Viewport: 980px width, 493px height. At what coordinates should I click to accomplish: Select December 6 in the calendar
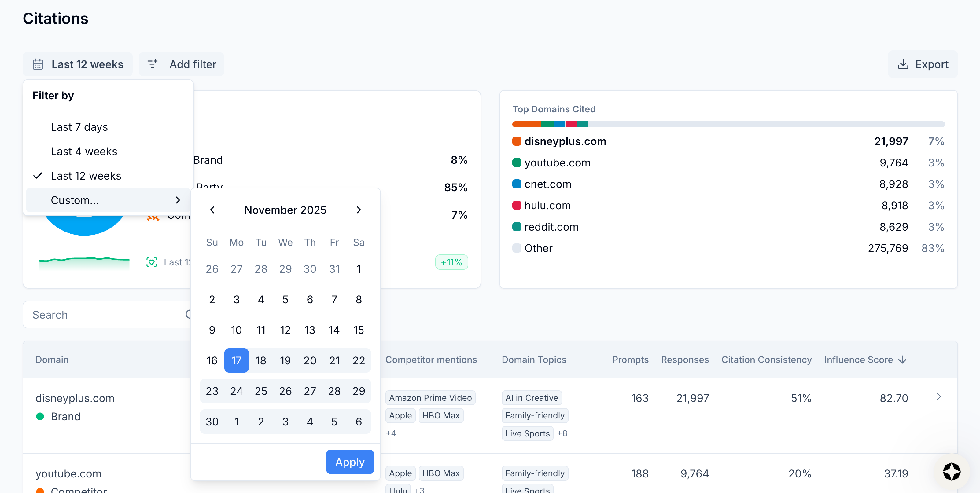[x=358, y=422]
